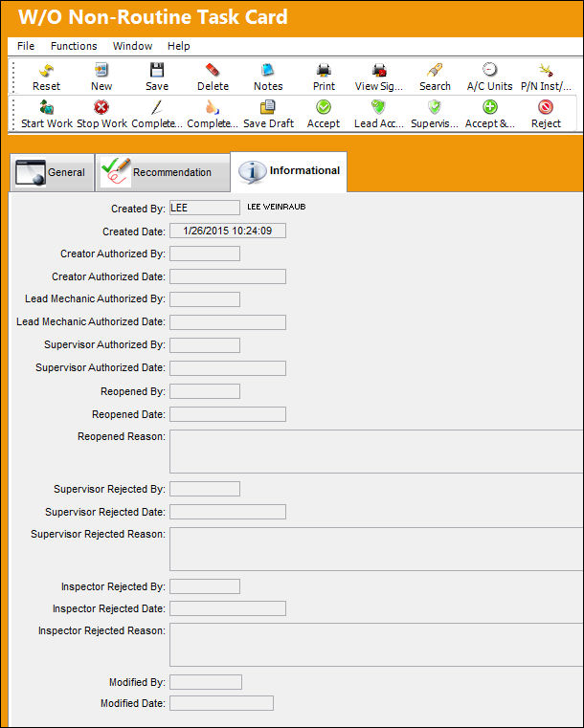Click the Reopened By field
The width and height of the screenshot is (584, 728).
click(x=205, y=391)
